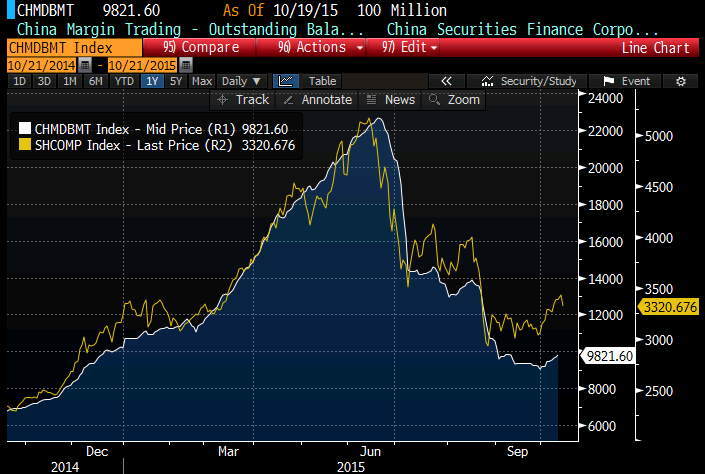Select the 1Y time range
The height and width of the screenshot is (474, 705).
coord(152,81)
